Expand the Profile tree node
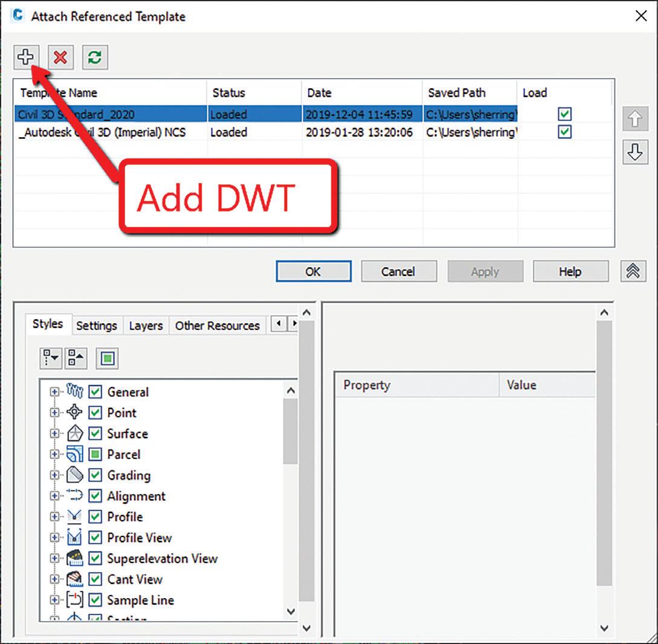This screenshot has width=658, height=644. click(54, 517)
